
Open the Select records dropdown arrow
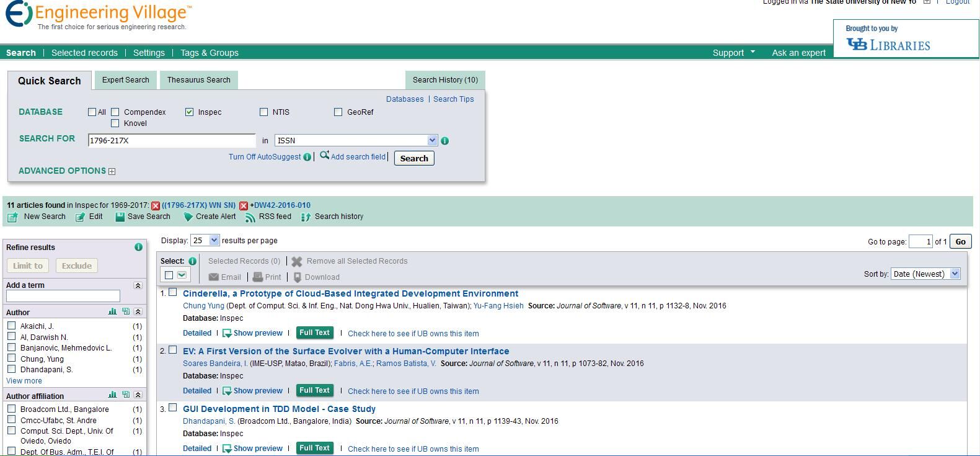pyautogui.click(x=182, y=275)
